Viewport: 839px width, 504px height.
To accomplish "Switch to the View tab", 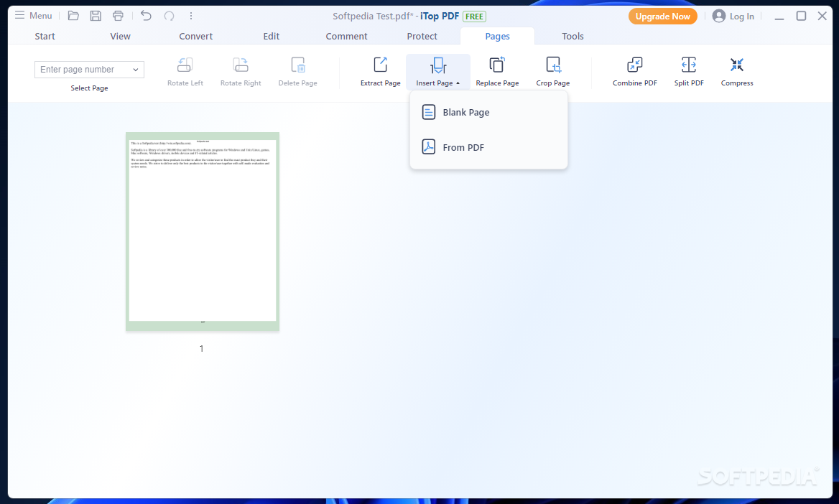I will 121,36.
